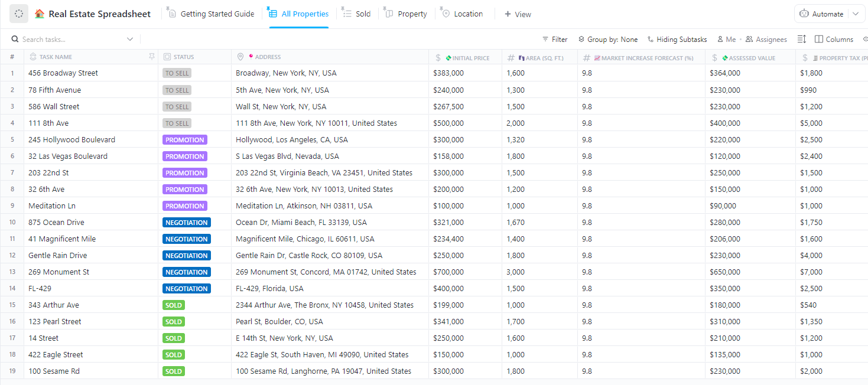Click address Ocean Dr, Miami Beach, FL 33139, USA

(301, 223)
